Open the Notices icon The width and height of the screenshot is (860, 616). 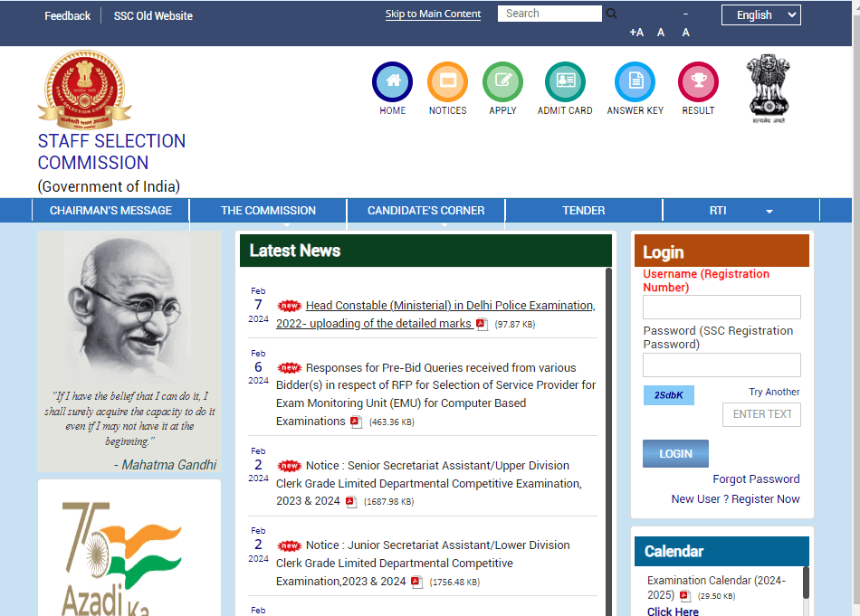(447, 81)
